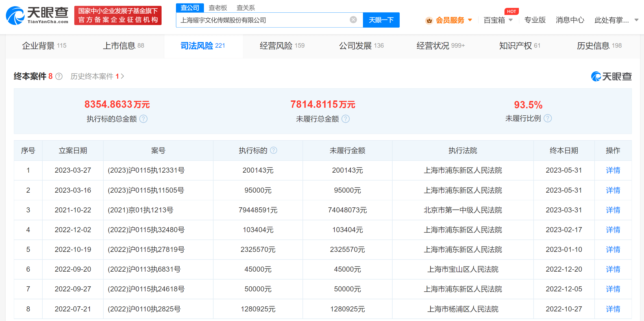Click the 2325570元 execution amount cell
The width and height of the screenshot is (644, 321).
(x=258, y=250)
